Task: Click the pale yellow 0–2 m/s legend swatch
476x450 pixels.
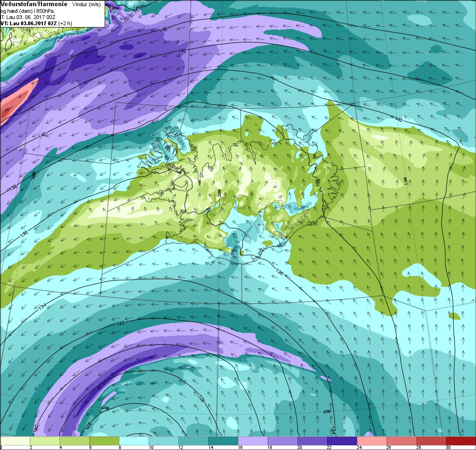Action: click(15, 440)
